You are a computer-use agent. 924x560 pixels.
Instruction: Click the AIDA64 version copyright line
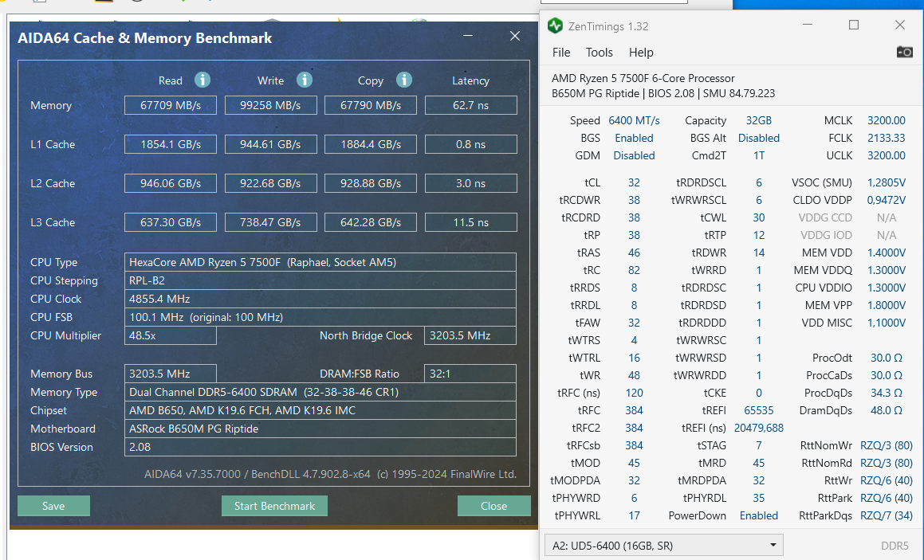[x=330, y=474]
